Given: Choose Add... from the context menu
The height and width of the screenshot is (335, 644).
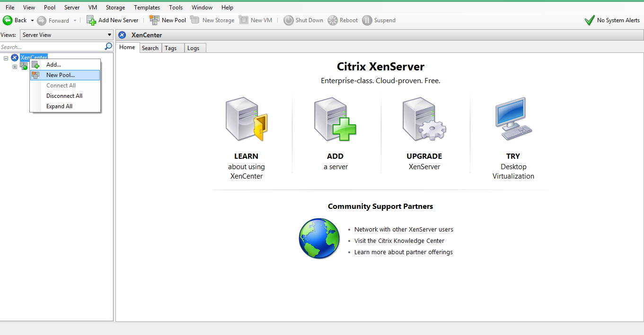Looking at the screenshot, I should (x=65, y=65).
